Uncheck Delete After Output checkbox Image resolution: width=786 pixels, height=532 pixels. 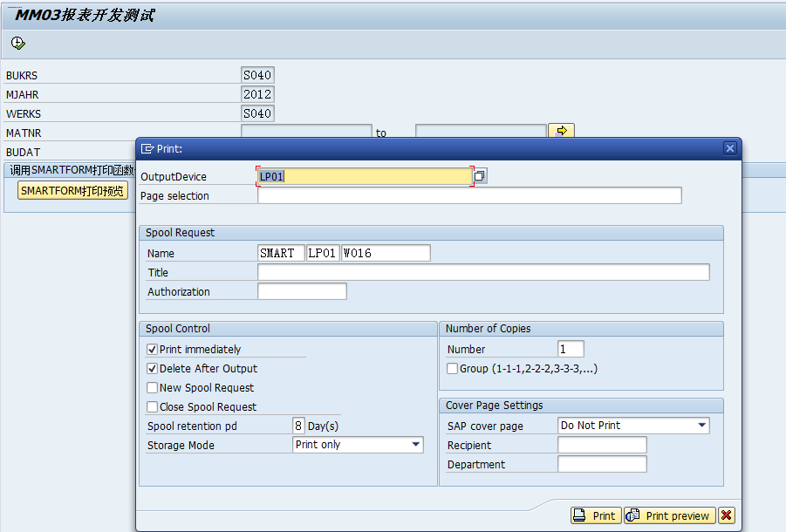153,369
